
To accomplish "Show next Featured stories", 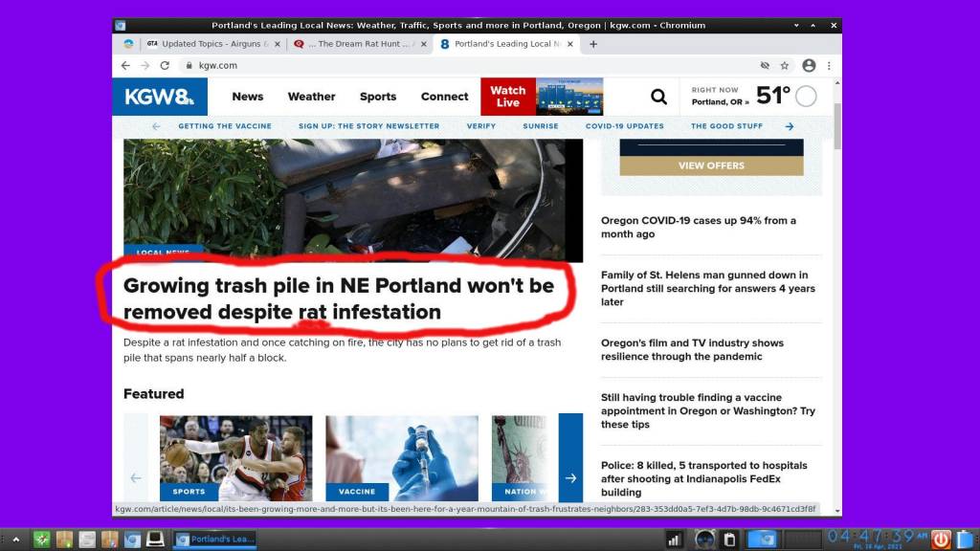I will pyautogui.click(x=570, y=478).
